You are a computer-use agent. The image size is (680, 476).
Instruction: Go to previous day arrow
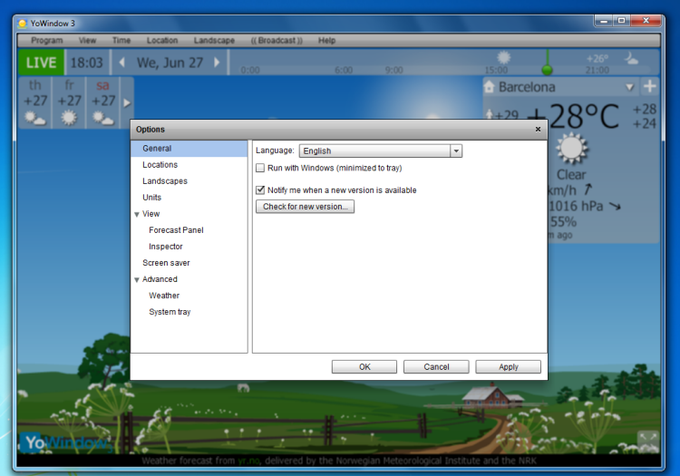122,62
